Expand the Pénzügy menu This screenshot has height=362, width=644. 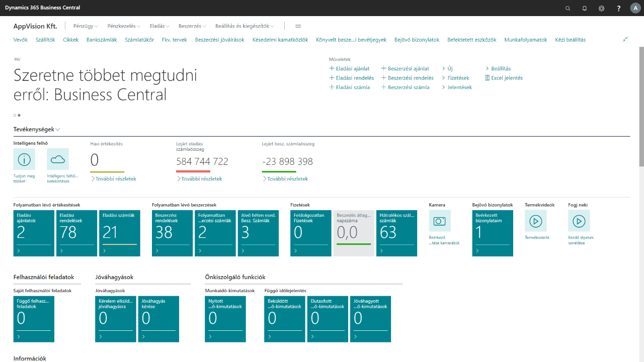pyautogui.click(x=86, y=26)
